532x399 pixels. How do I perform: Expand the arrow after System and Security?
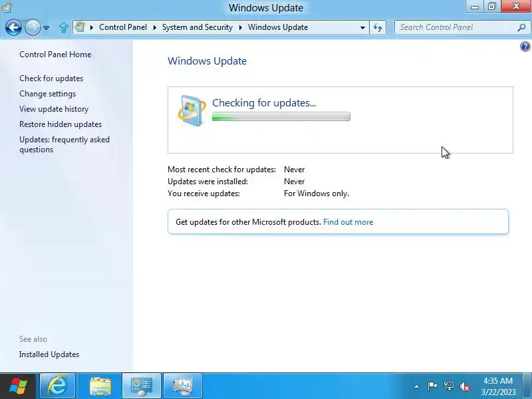(x=241, y=27)
